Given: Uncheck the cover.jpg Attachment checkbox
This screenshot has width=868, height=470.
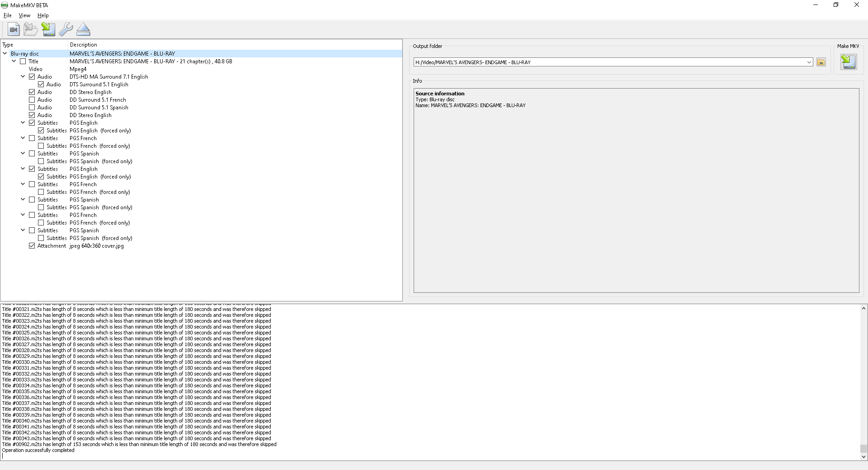Looking at the screenshot, I should pyautogui.click(x=32, y=246).
